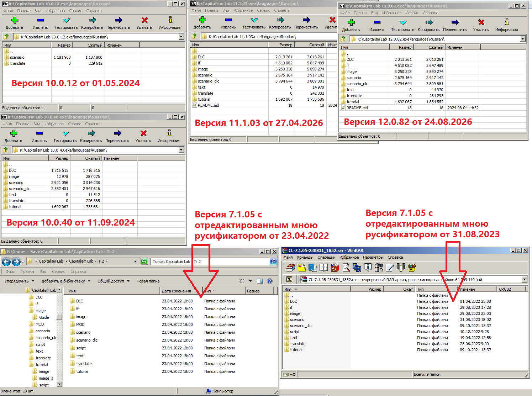The height and width of the screenshot is (396, 532).
Task: Click Explorer help question mark icon
Action: click(270, 281)
